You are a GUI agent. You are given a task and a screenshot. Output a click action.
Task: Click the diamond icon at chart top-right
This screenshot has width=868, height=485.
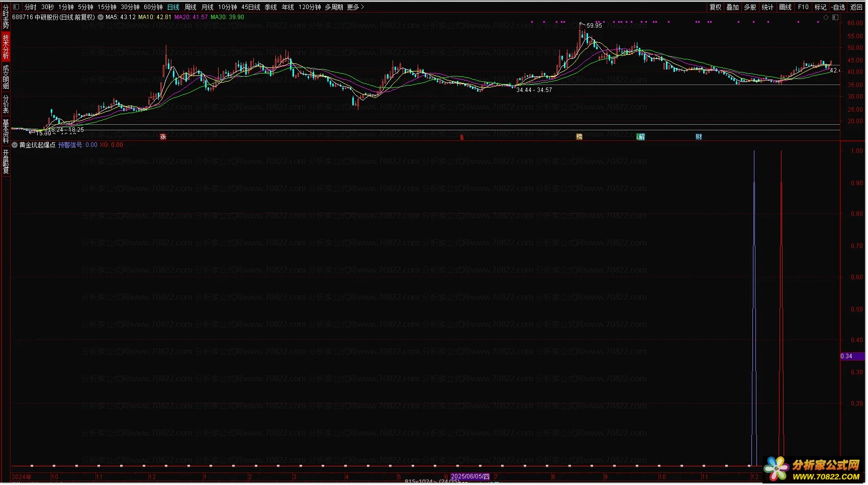click(x=826, y=17)
